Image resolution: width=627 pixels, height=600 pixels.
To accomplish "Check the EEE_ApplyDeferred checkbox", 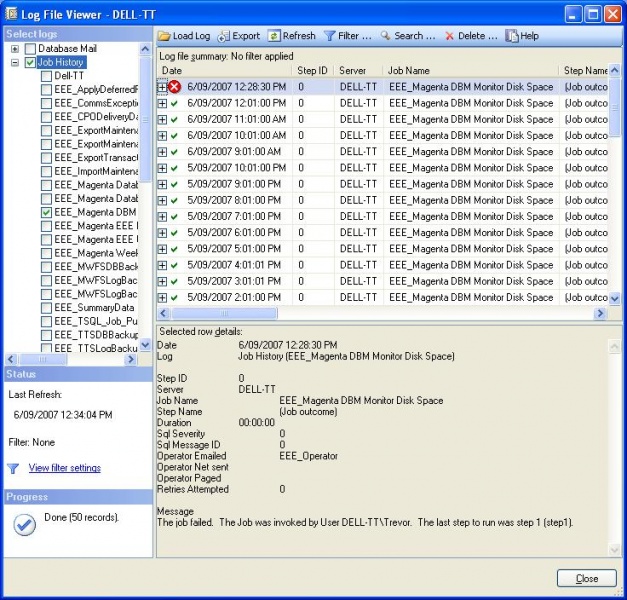I will [x=46, y=90].
